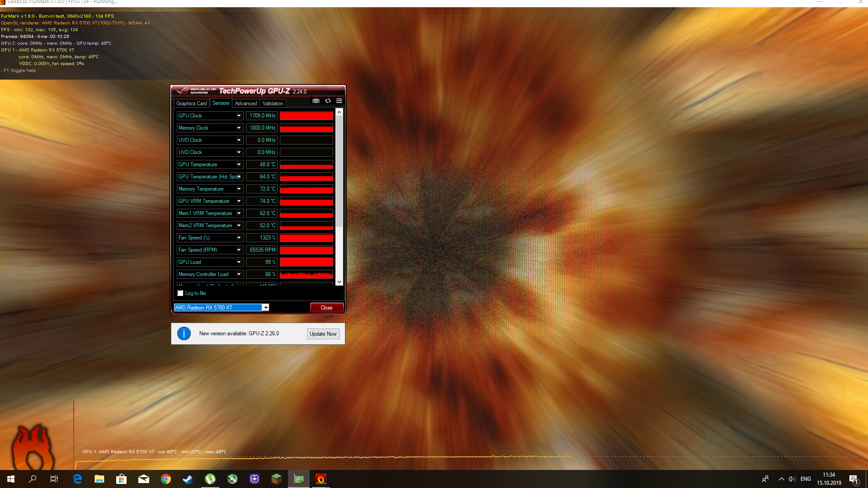The width and height of the screenshot is (868, 488).
Task: Click the FurMark taskbar icon
Action: [x=321, y=479]
